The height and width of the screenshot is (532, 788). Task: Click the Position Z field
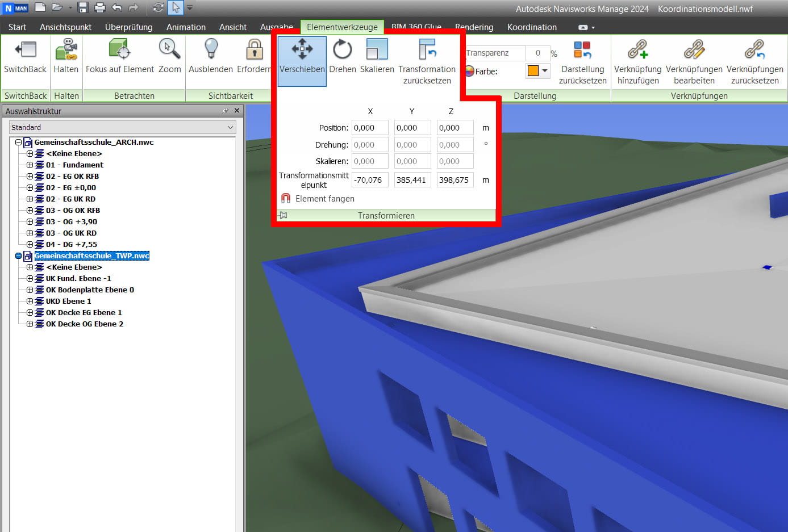(455, 128)
